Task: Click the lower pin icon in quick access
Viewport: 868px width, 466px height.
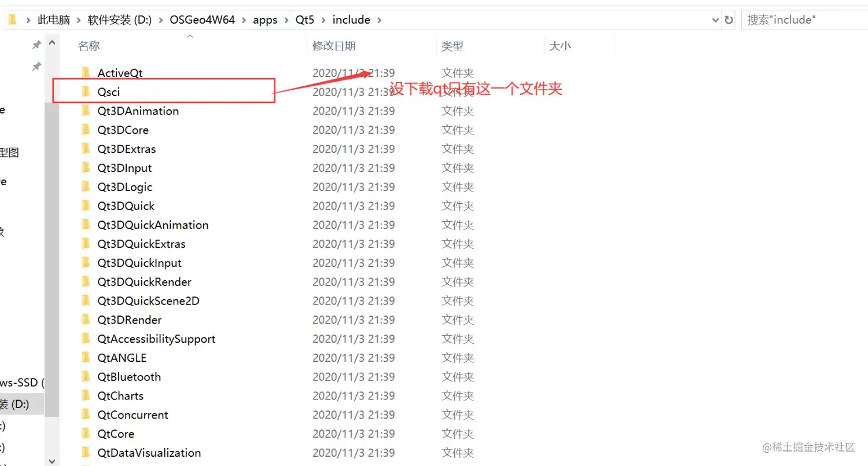Action: [36, 67]
